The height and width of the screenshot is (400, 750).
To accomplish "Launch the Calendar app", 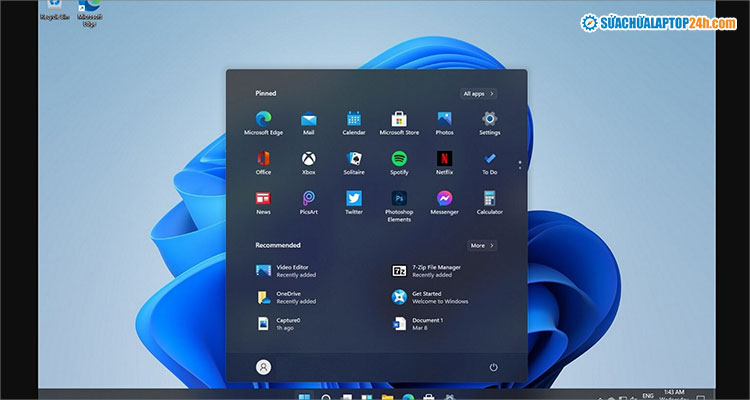I will (x=354, y=123).
